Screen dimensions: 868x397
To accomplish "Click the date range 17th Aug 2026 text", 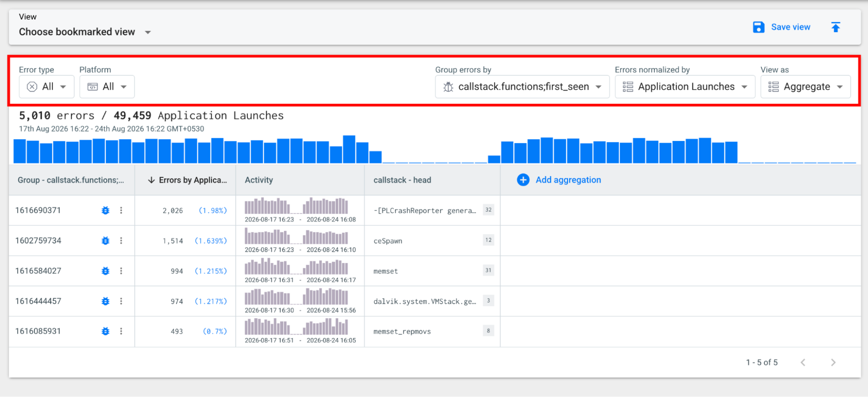I will click(112, 129).
